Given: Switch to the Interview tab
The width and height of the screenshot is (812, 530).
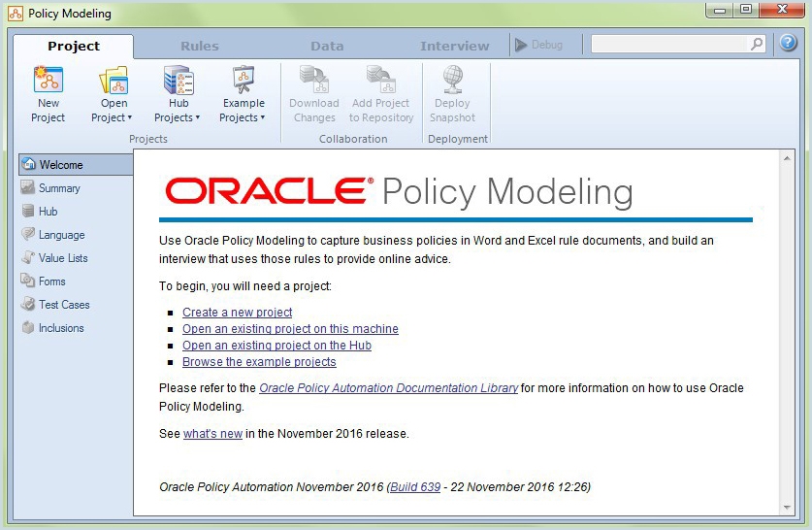Looking at the screenshot, I should point(454,46).
